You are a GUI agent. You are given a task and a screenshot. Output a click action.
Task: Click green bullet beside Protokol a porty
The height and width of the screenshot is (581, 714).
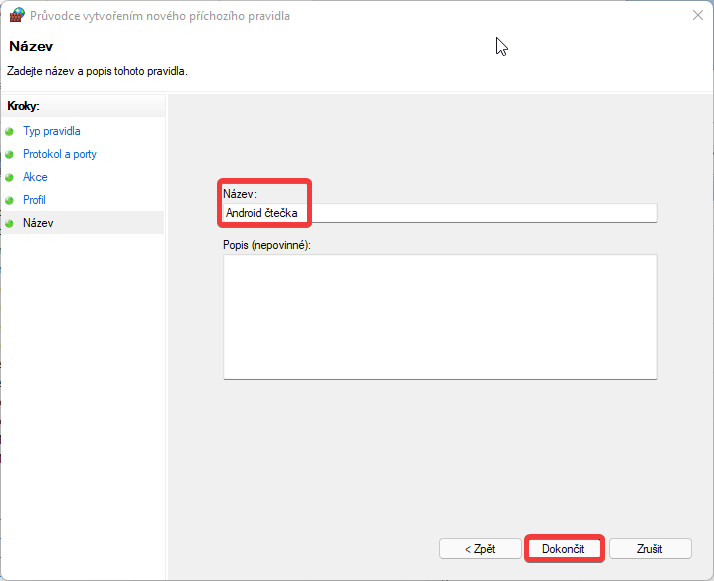coord(9,154)
